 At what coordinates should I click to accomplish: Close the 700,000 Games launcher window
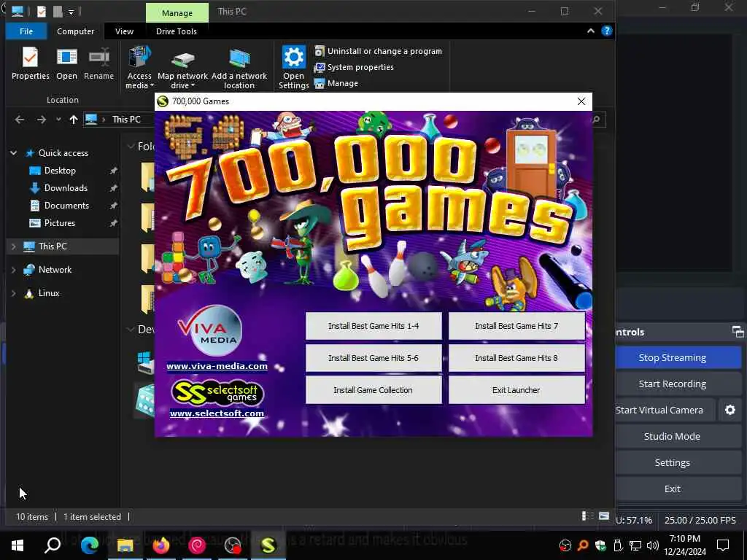coord(581,101)
